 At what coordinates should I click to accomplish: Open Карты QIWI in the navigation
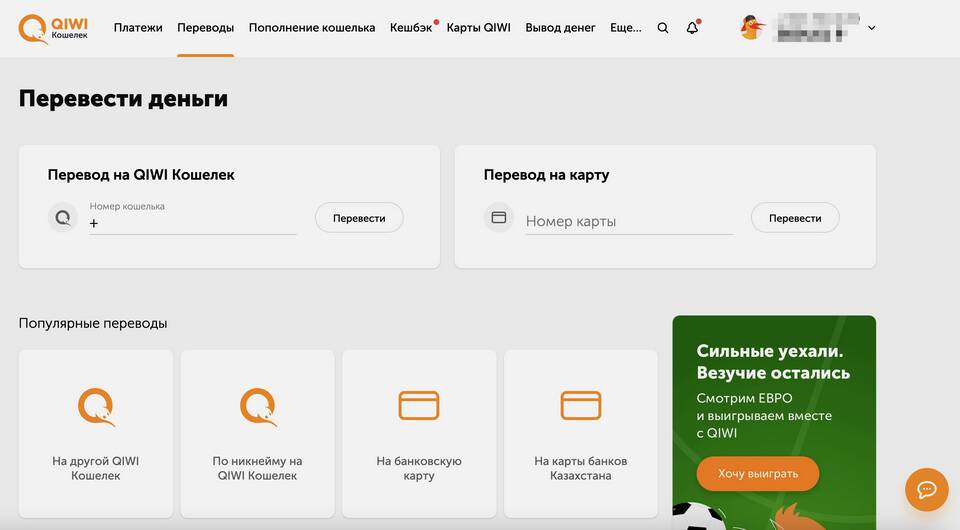[478, 28]
